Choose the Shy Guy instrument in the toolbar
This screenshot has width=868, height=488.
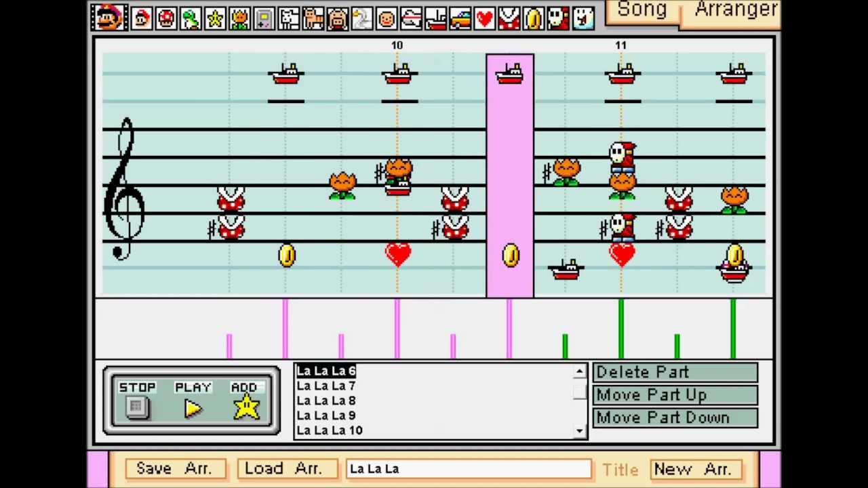coord(557,18)
